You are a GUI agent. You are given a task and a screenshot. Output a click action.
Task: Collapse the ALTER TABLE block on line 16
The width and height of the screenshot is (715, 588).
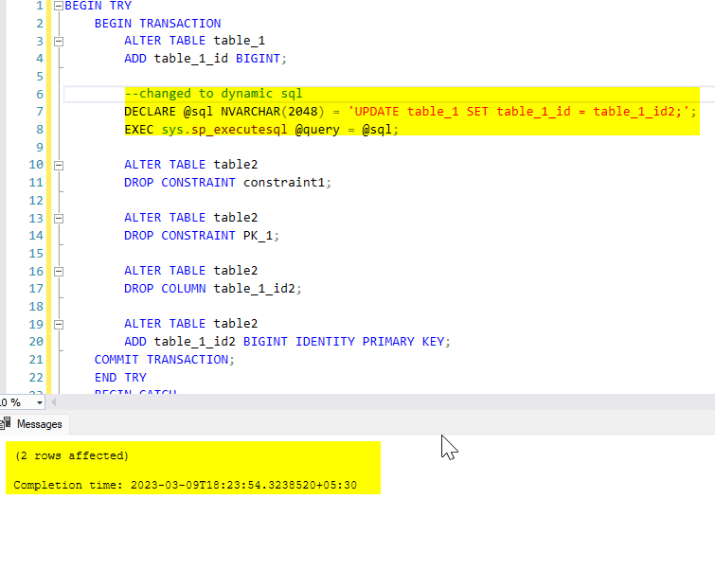tap(59, 272)
